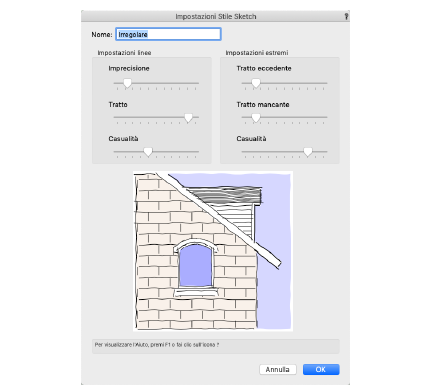This screenshot has height=390, width=433.
Task: Click the Nome text field containing Irregolare
Action: tap(168, 34)
